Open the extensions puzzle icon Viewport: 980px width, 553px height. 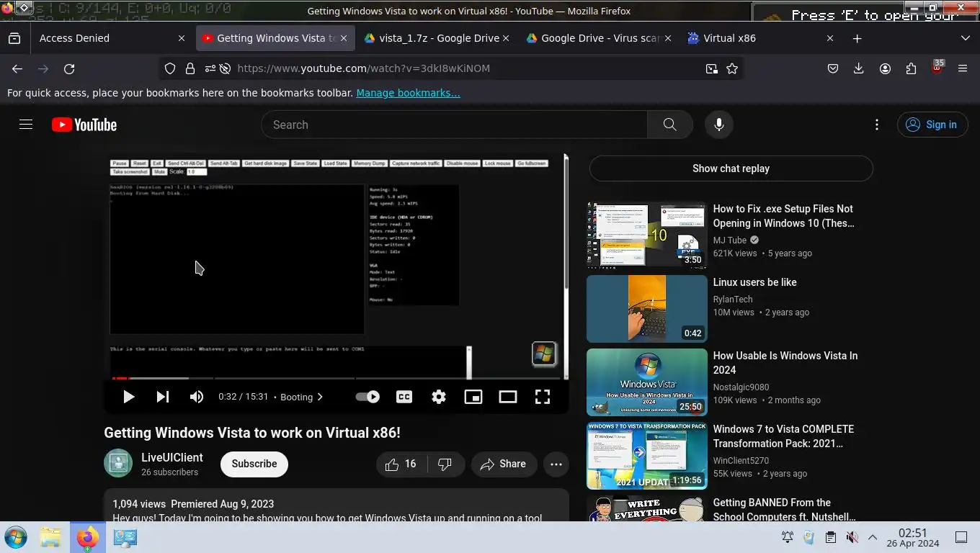911,68
